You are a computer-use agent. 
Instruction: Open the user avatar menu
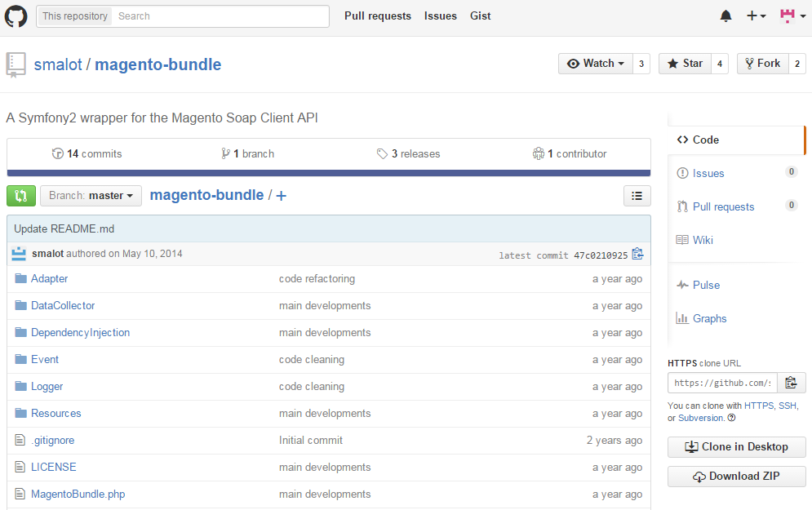click(x=792, y=16)
